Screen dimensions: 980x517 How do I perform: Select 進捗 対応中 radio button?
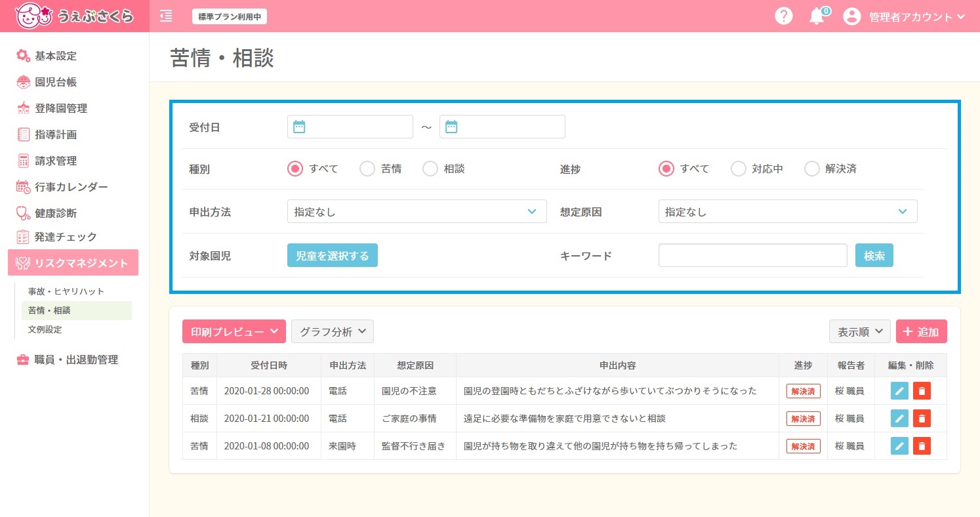pos(739,169)
